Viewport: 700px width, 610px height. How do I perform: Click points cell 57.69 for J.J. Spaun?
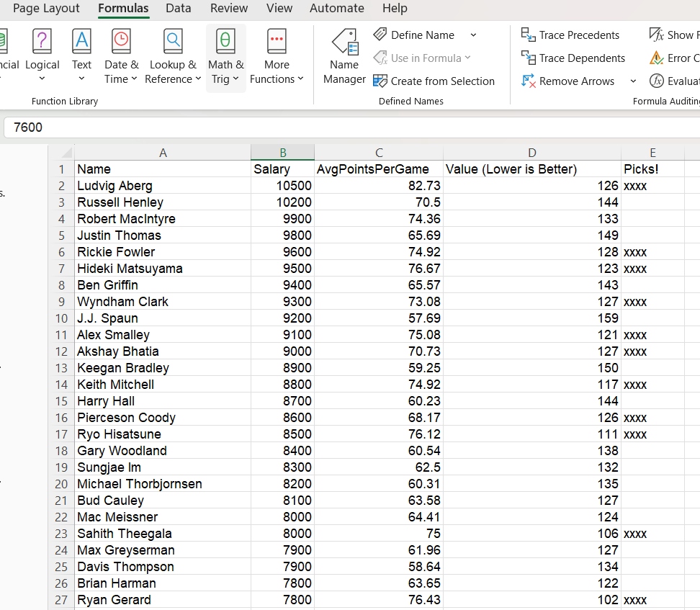(379, 318)
